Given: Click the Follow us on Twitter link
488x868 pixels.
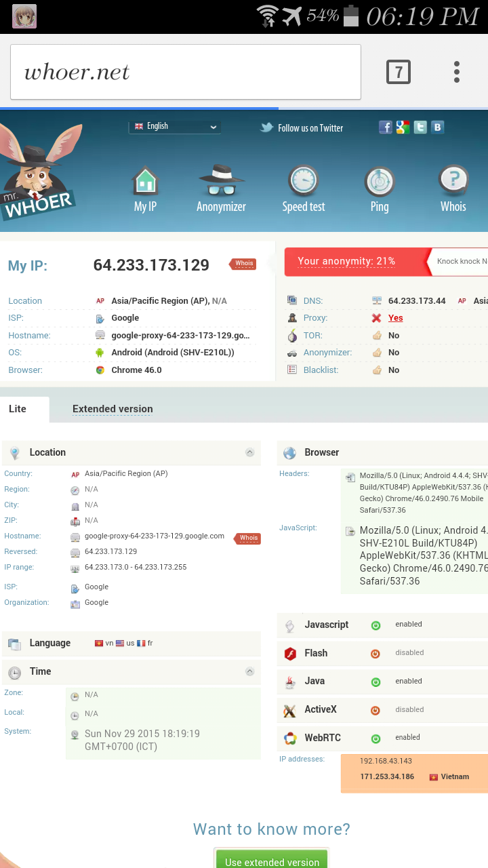Looking at the screenshot, I should 302,127.
